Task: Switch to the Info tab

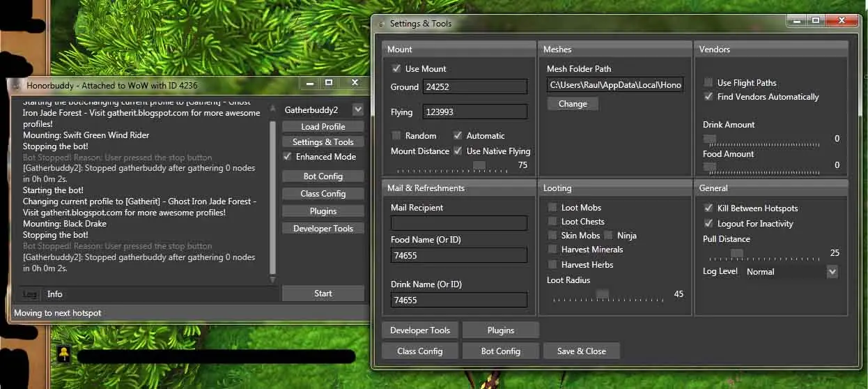Action: pos(54,294)
